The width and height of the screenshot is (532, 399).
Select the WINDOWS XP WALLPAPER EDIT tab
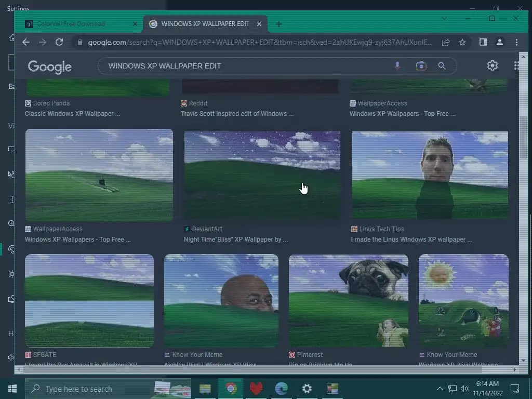coord(205,24)
